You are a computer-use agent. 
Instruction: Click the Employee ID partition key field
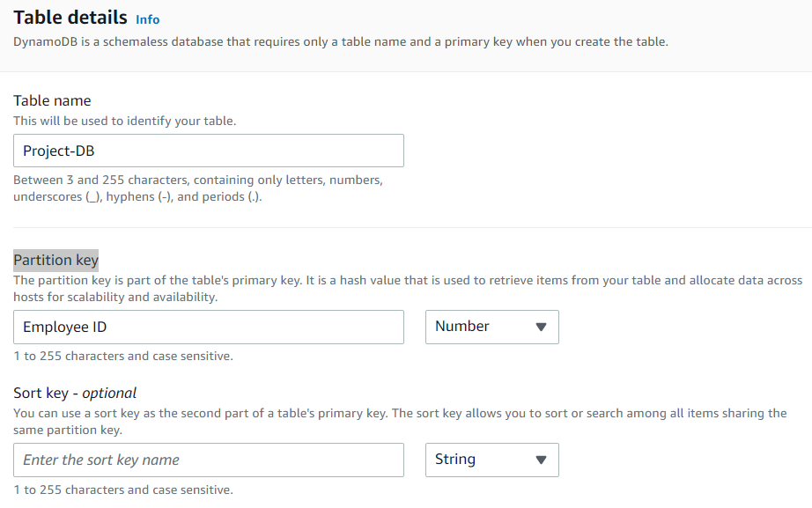(x=208, y=327)
